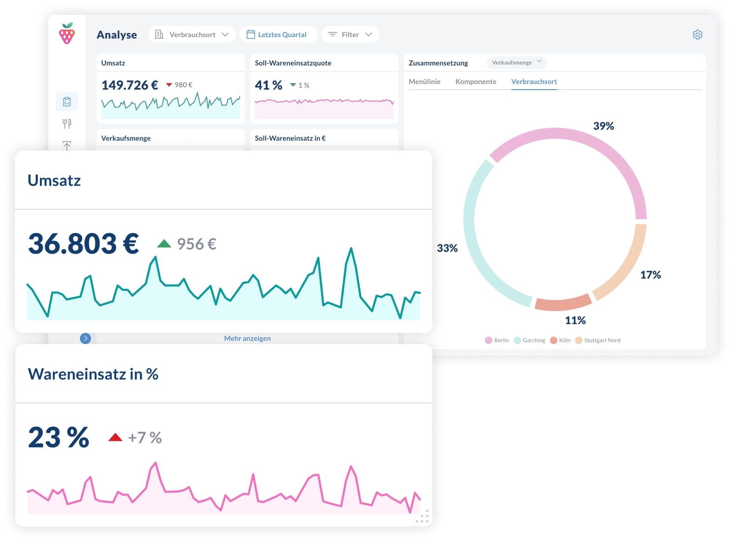This screenshot has height=560, width=732.
Task: Click the resize handle on Wareneinsatz card
Action: point(422,516)
